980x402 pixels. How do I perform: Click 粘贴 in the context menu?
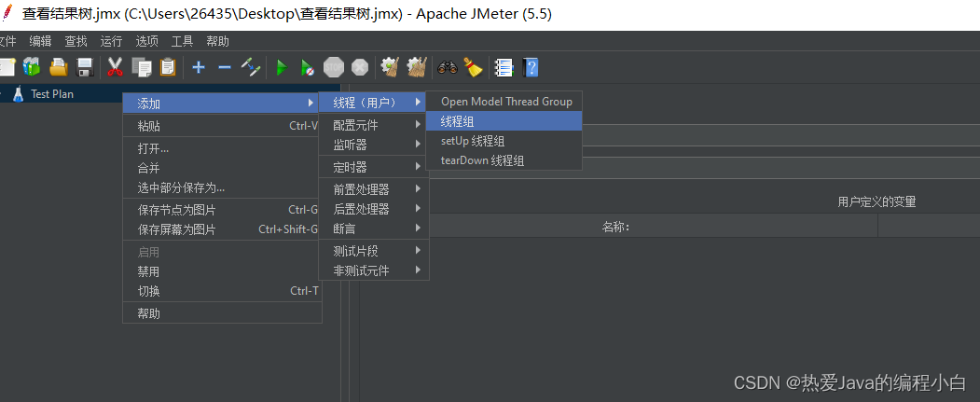pyautogui.click(x=222, y=126)
